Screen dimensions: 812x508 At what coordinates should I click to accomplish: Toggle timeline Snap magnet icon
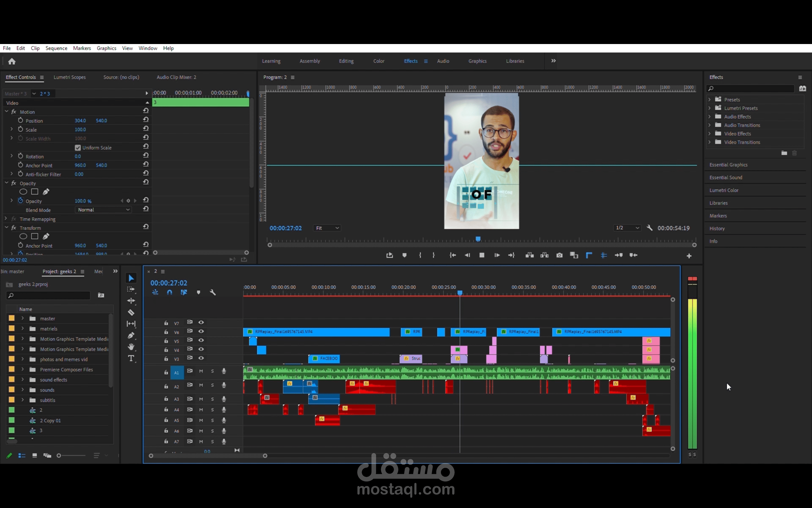pos(170,292)
